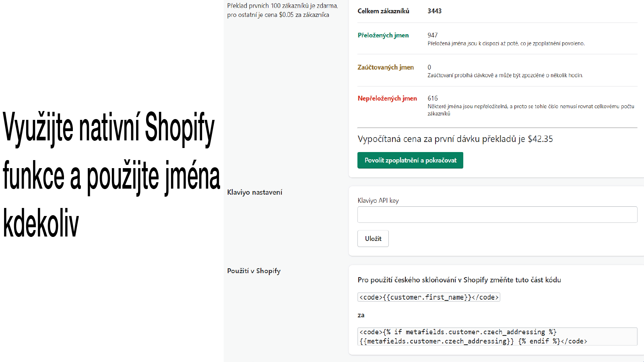Viewport: 644px width, 362px height.
Task: Click the Pro použití českého skloňování heading
Action: click(459, 280)
